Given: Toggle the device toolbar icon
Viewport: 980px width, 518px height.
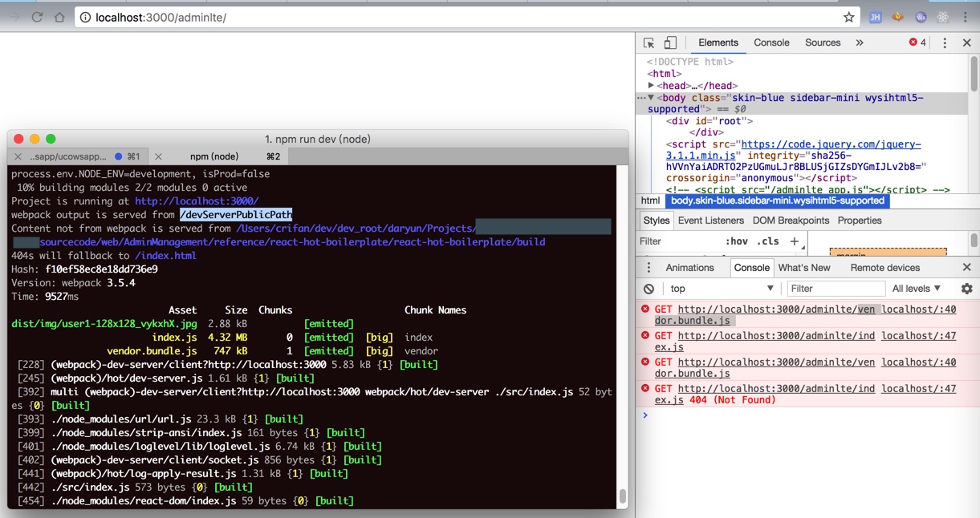Looking at the screenshot, I should (670, 43).
